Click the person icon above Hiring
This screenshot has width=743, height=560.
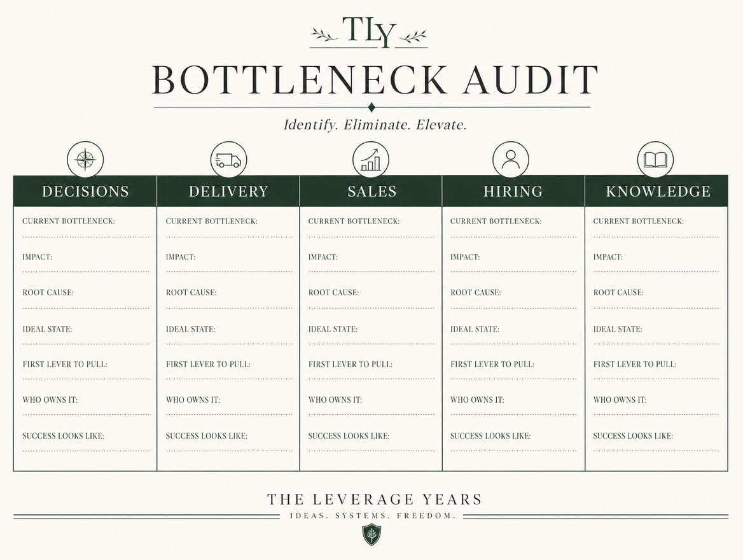click(511, 159)
